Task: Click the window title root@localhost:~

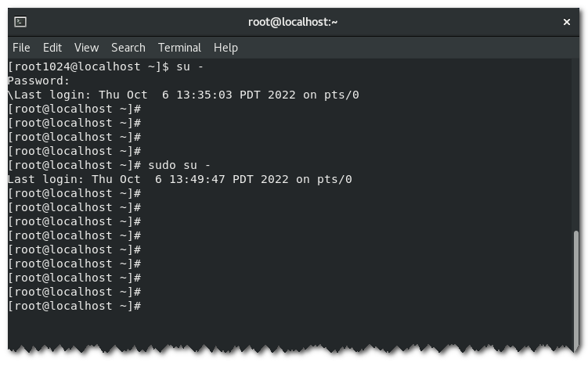Action: click(293, 22)
